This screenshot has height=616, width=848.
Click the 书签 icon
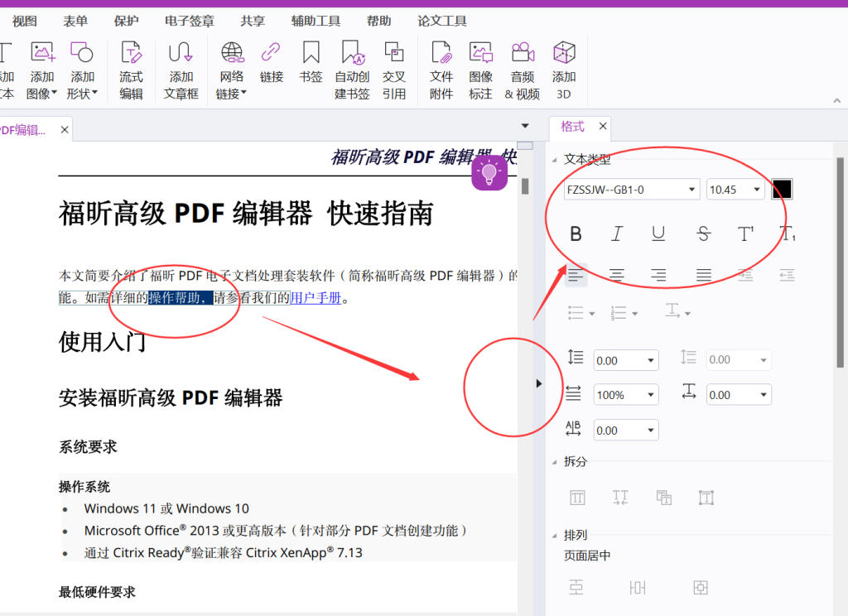311,62
